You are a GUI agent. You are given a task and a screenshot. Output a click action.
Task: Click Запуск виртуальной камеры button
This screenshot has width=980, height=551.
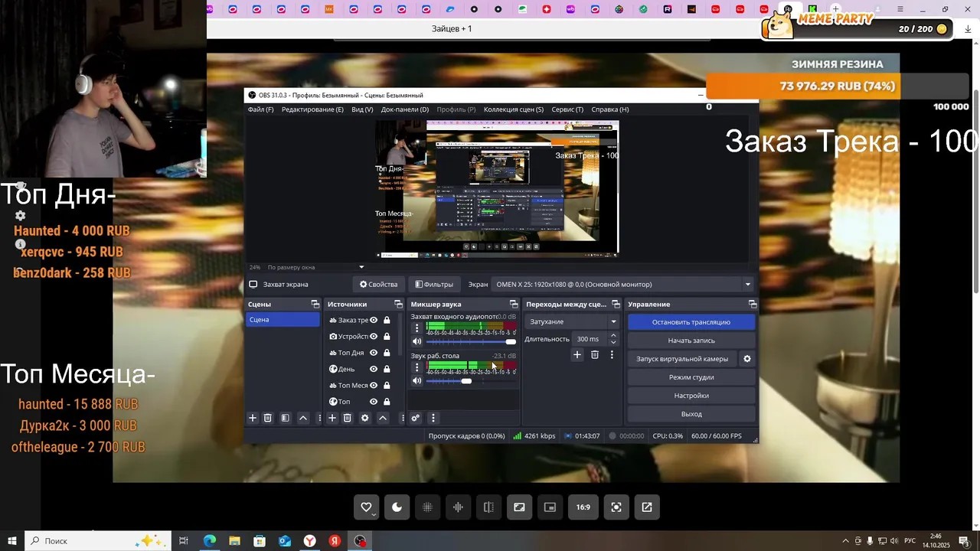click(x=682, y=359)
